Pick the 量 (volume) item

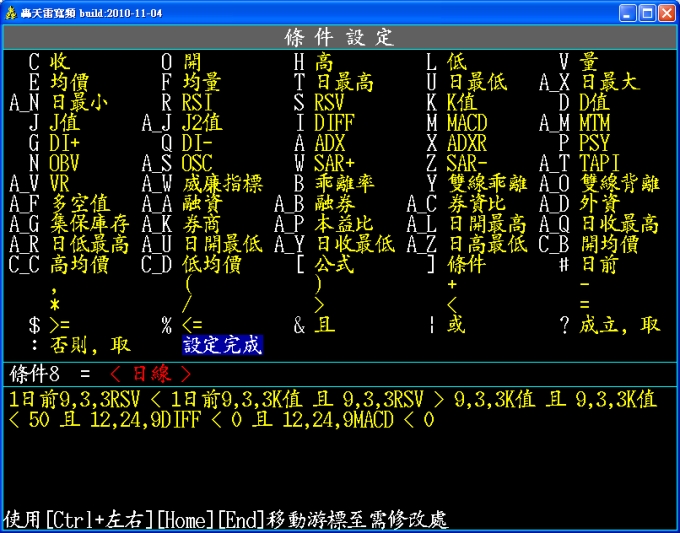[x=588, y=62]
